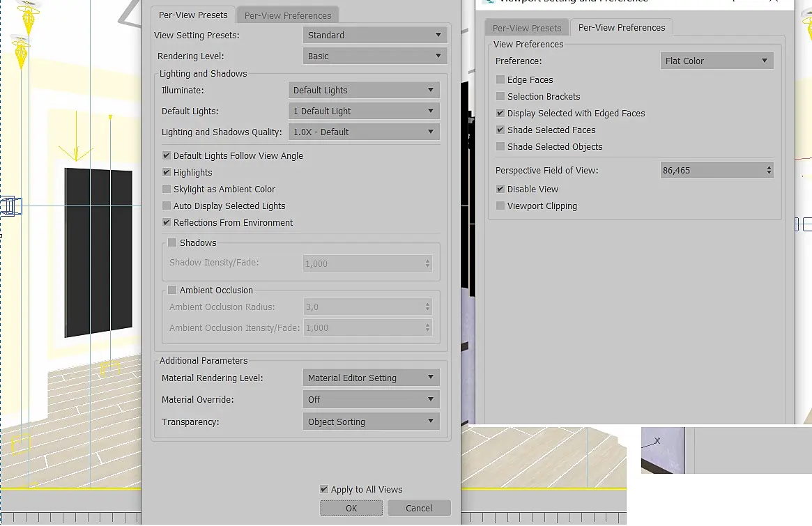Select Per-View Preferences tab in right dialog
This screenshot has width=812, height=526.
point(622,27)
